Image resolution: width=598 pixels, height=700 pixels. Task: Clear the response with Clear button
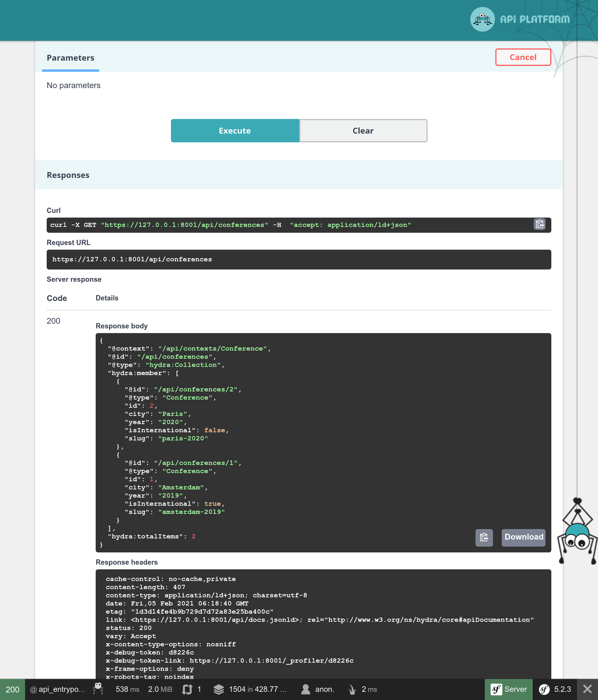pos(363,131)
